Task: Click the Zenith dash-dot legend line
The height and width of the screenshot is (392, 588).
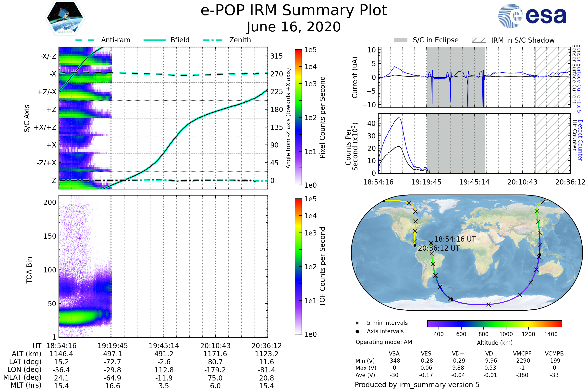Action: 213,40
